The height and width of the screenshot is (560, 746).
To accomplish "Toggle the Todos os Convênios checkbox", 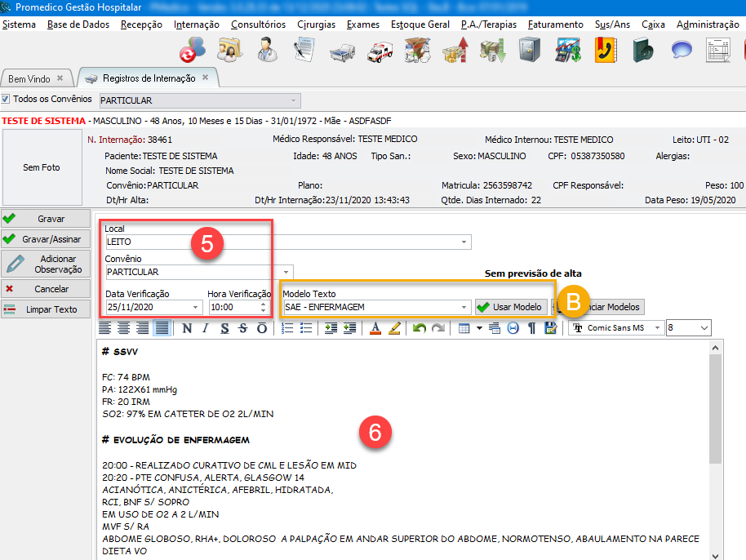I will click(6, 100).
